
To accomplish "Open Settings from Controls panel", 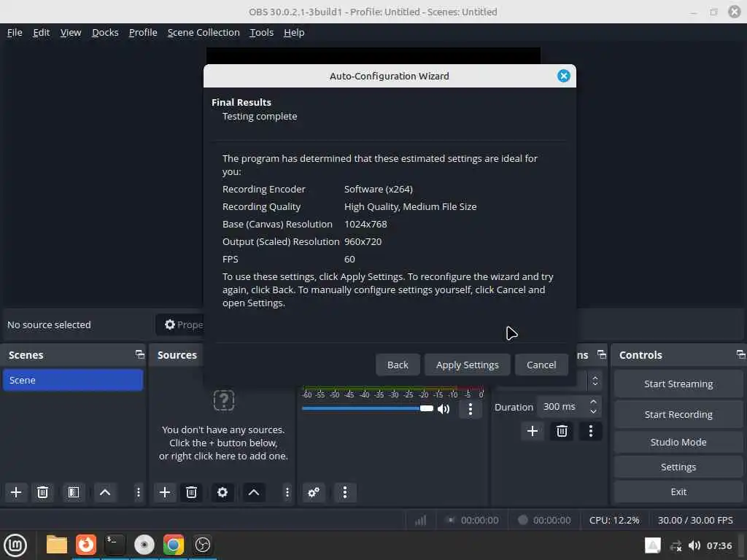I will click(678, 467).
